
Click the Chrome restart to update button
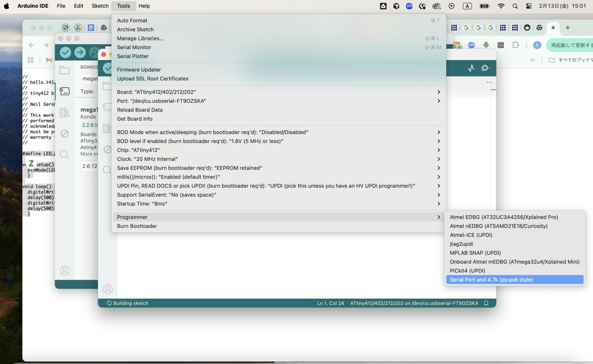pyautogui.click(x=570, y=45)
